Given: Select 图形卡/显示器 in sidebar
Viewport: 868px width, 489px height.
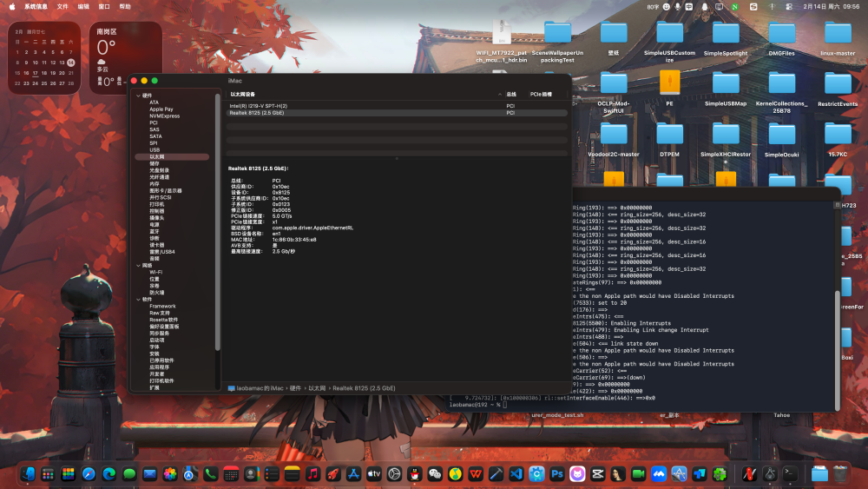Looking at the screenshot, I should [x=166, y=191].
